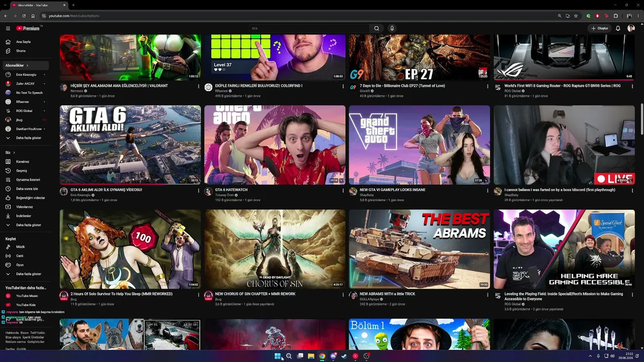Open options for GTA 6 AKLIMI ALDI video
The width and height of the screenshot is (644, 362).
point(198,191)
